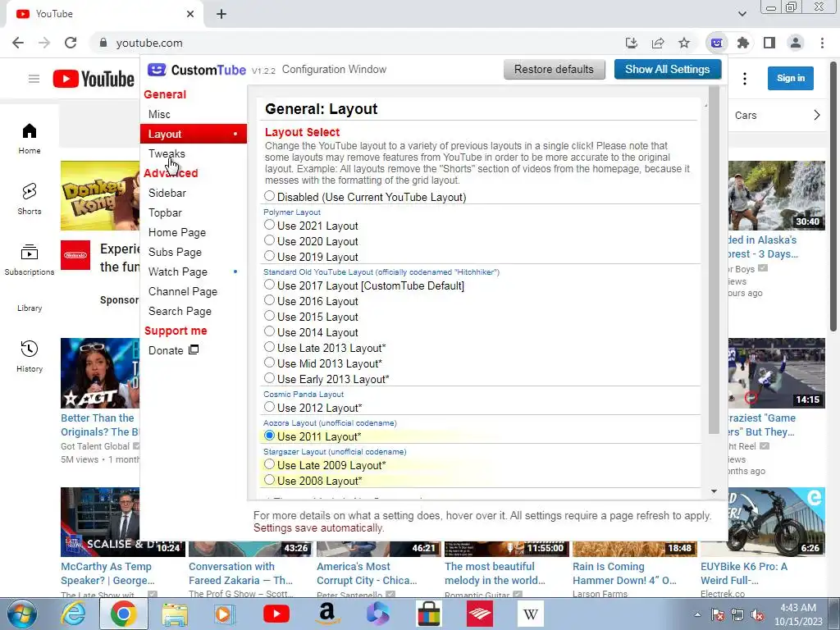Open YouTube hamburger guide menu

click(34, 80)
